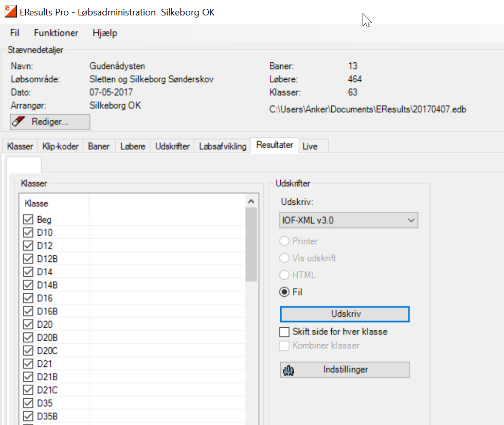Uncheck the Beg class checkbox
The height and width of the screenshot is (425, 504).
coord(28,220)
